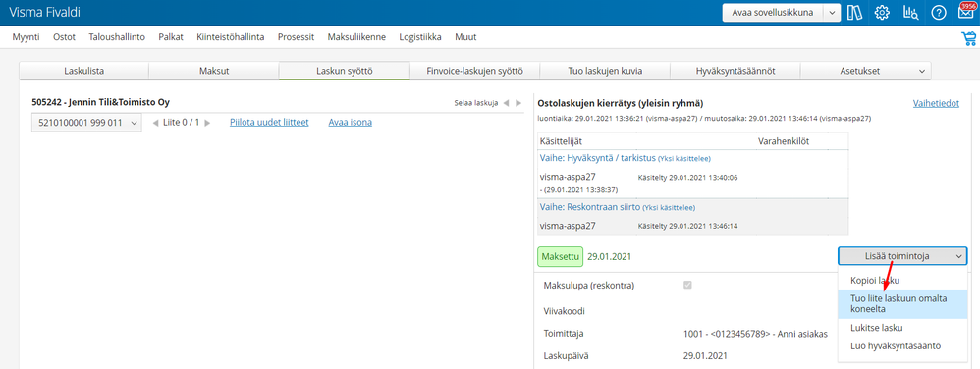Click the Avaa sovellusikkuna button

(x=773, y=13)
